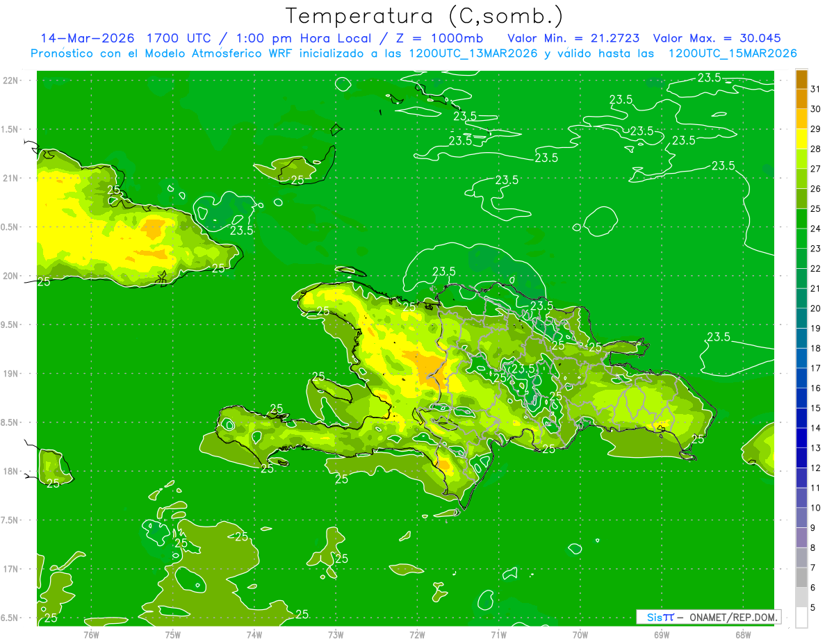The width and height of the screenshot is (834, 644).
Task: Pick the dark blue legend band between 13 and 14
Action: (801, 438)
